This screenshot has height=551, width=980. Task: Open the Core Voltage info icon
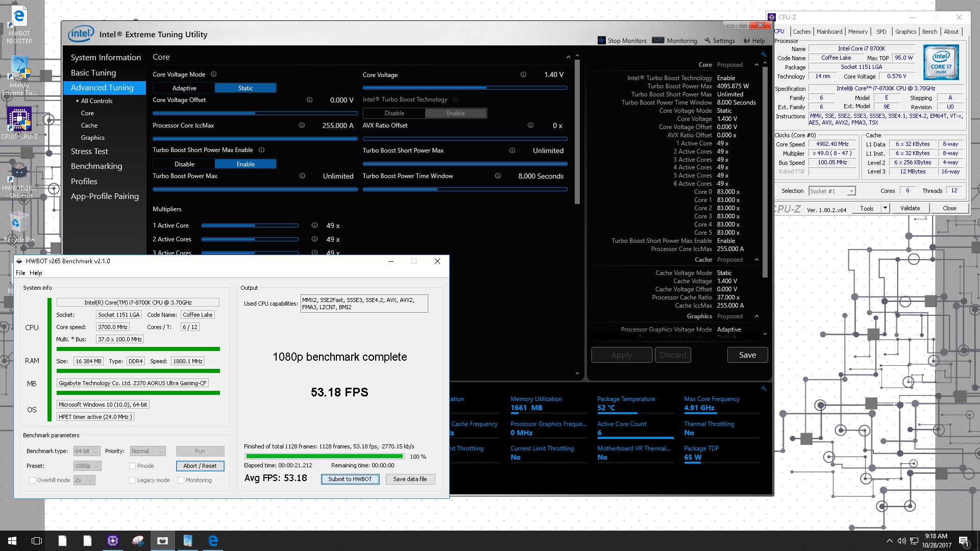[x=523, y=74]
